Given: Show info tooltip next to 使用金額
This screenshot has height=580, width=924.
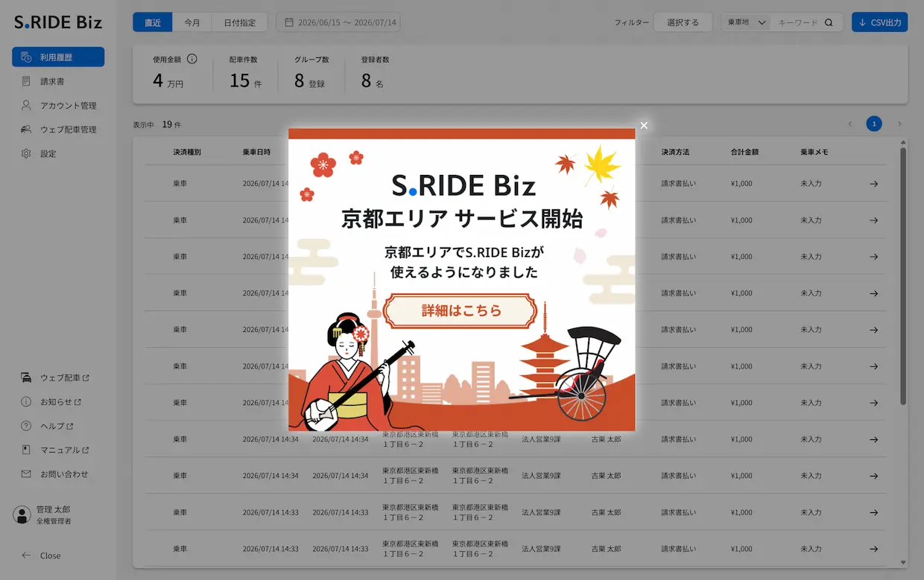Looking at the screenshot, I should tap(192, 59).
